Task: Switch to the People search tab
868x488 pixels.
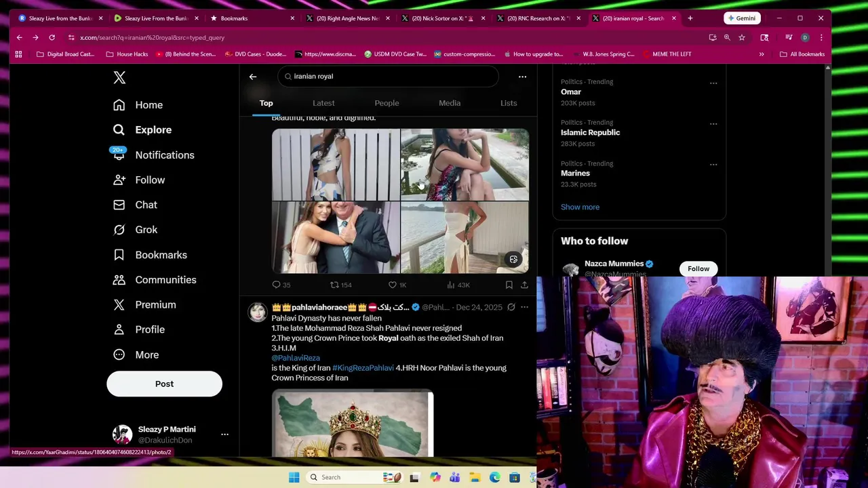Action: tap(387, 103)
